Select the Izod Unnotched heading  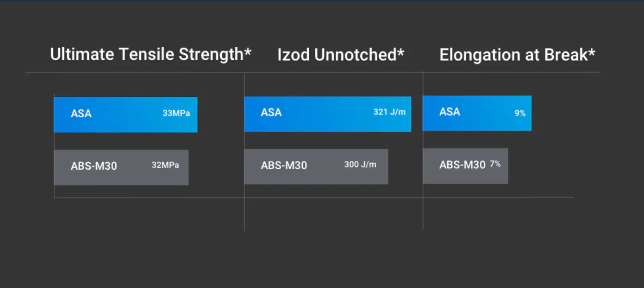pyautogui.click(x=341, y=55)
